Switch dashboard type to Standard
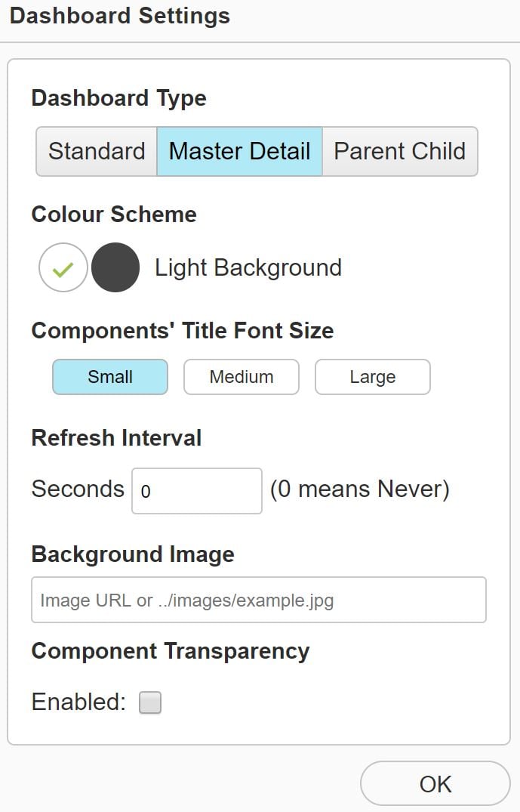The height and width of the screenshot is (812, 520). (97, 151)
